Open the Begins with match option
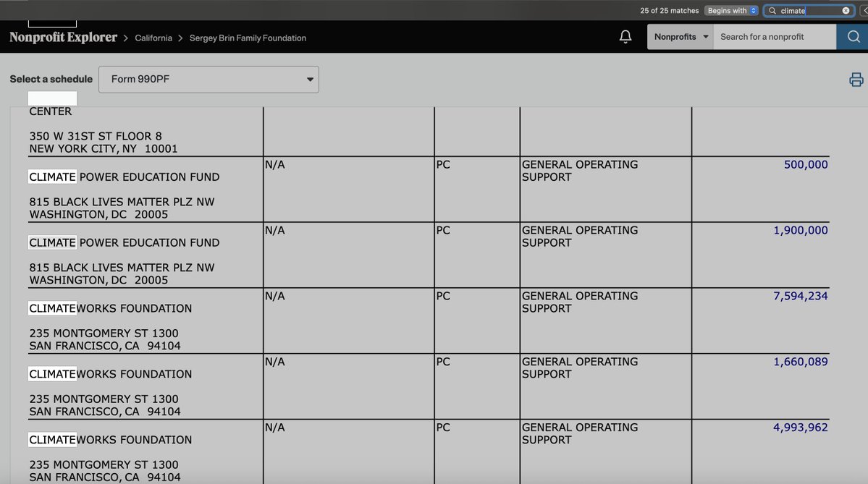This screenshot has height=484, width=868. click(x=730, y=11)
